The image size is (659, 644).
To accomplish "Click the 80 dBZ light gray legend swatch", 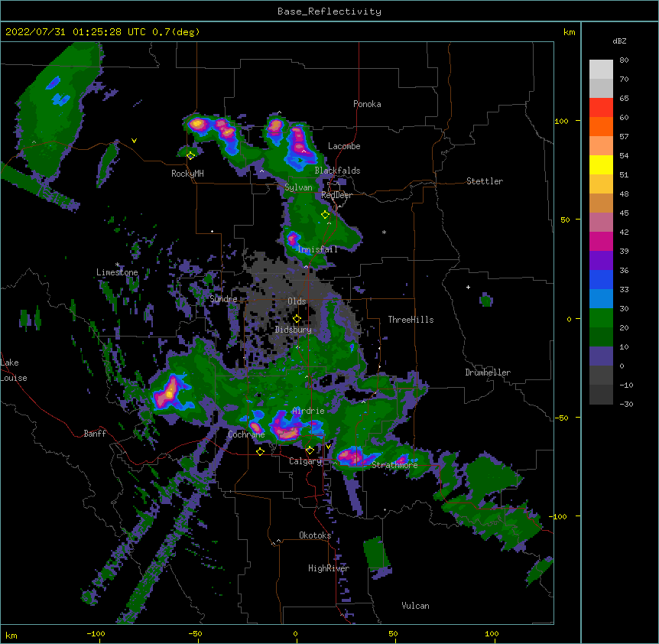I will point(601,70).
